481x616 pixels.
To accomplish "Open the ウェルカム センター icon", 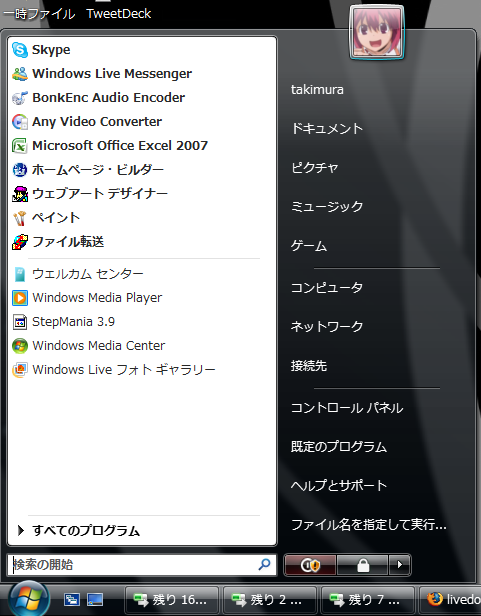I will (20, 274).
